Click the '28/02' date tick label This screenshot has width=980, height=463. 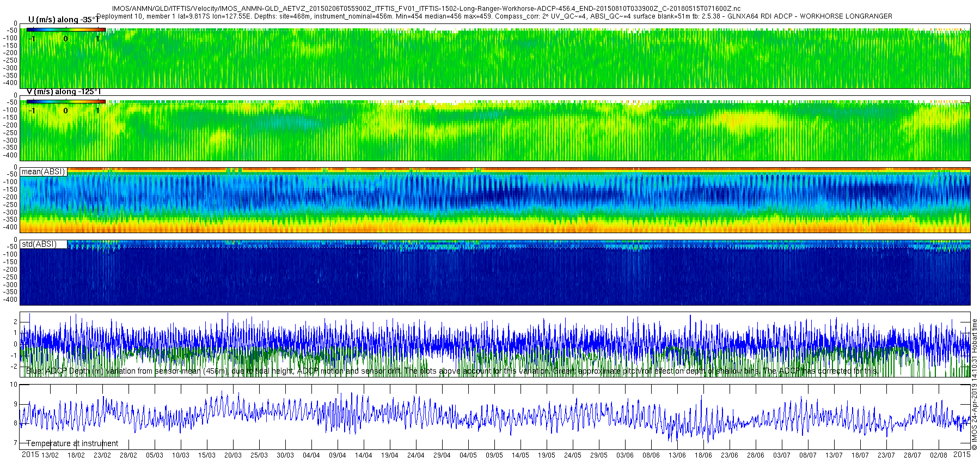(x=128, y=455)
